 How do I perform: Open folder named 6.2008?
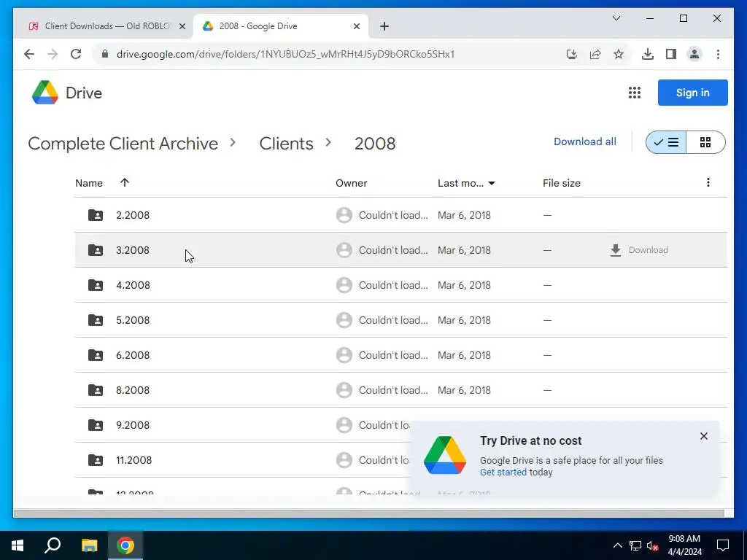(133, 355)
